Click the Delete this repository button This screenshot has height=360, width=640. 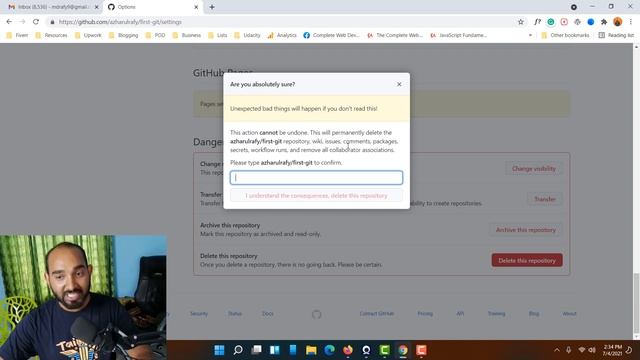527,260
